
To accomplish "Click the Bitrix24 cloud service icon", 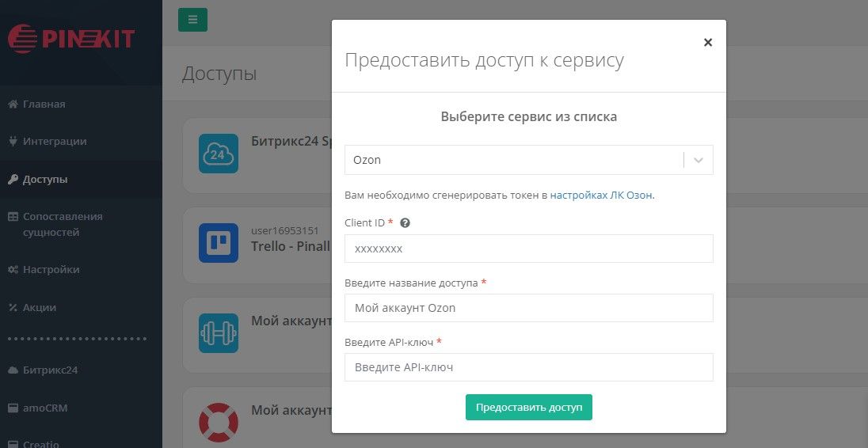I will (x=218, y=154).
